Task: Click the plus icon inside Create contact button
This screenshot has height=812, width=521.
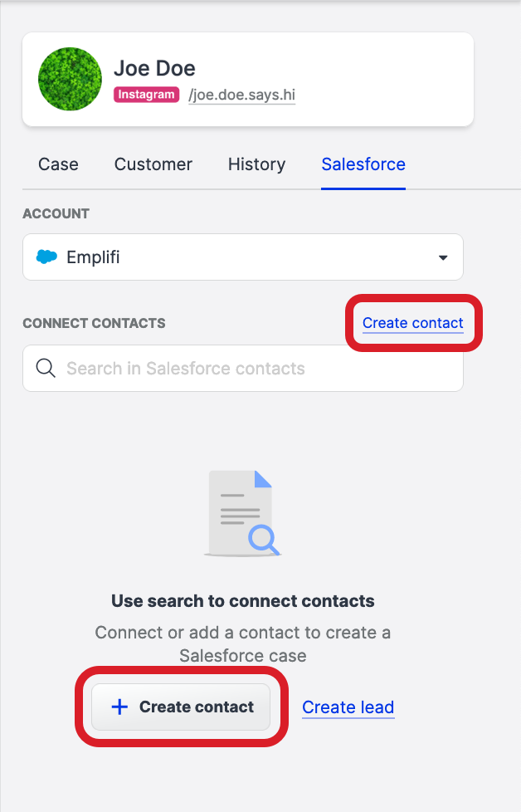Action: coord(119,707)
